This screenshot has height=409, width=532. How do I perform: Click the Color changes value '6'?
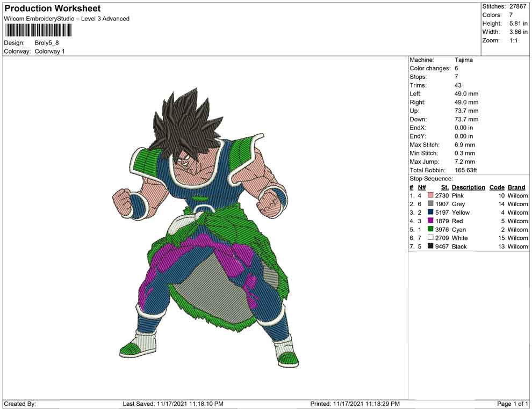pos(456,68)
